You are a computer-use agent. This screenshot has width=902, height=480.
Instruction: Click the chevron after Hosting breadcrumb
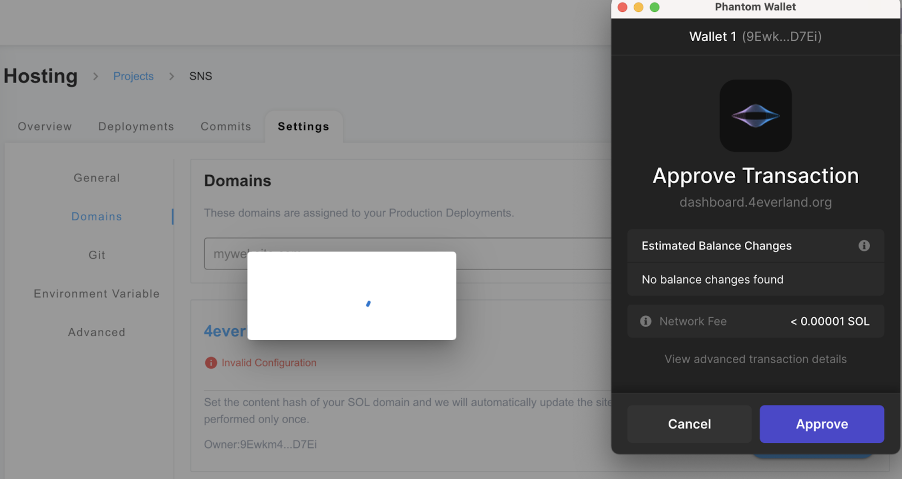tap(95, 76)
